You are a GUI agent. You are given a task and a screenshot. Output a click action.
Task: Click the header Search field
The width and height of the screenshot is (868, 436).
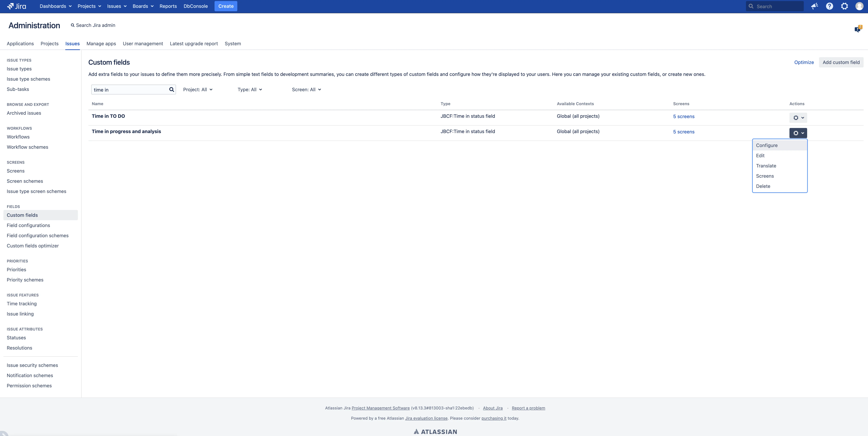[x=775, y=6]
